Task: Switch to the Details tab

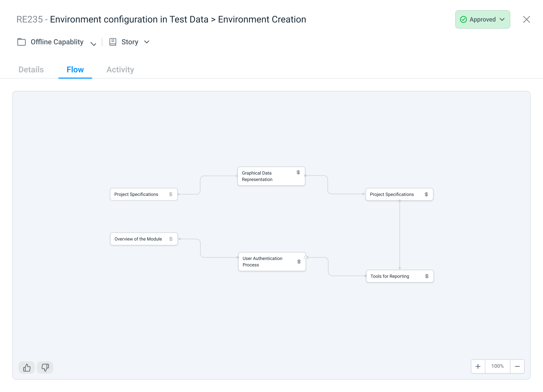Action: [31, 70]
